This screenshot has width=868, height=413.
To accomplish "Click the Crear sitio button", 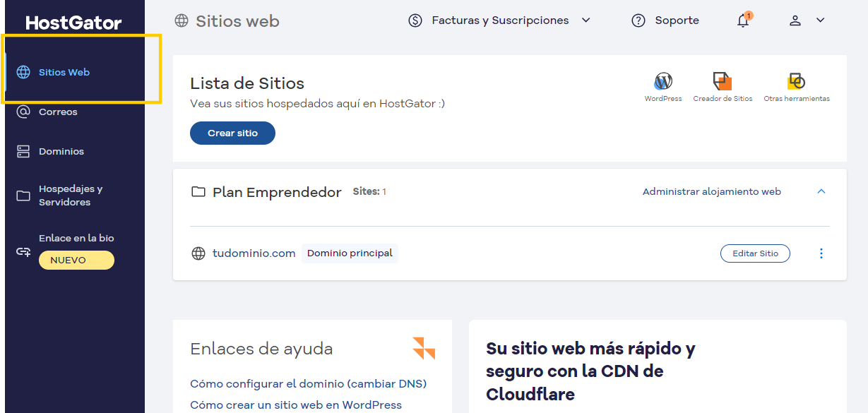I will [232, 133].
